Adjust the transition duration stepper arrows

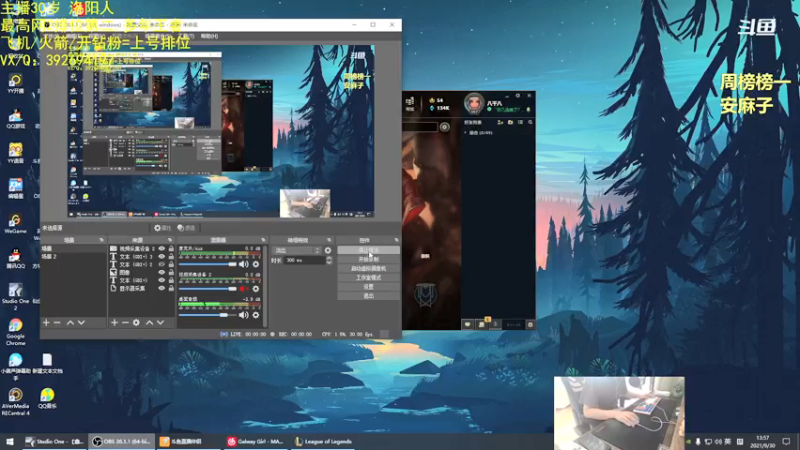(x=329, y=260)
